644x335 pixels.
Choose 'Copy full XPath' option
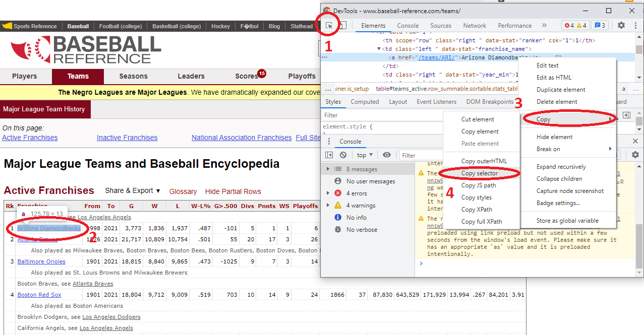pyautogui.click(x=482, y=222)
